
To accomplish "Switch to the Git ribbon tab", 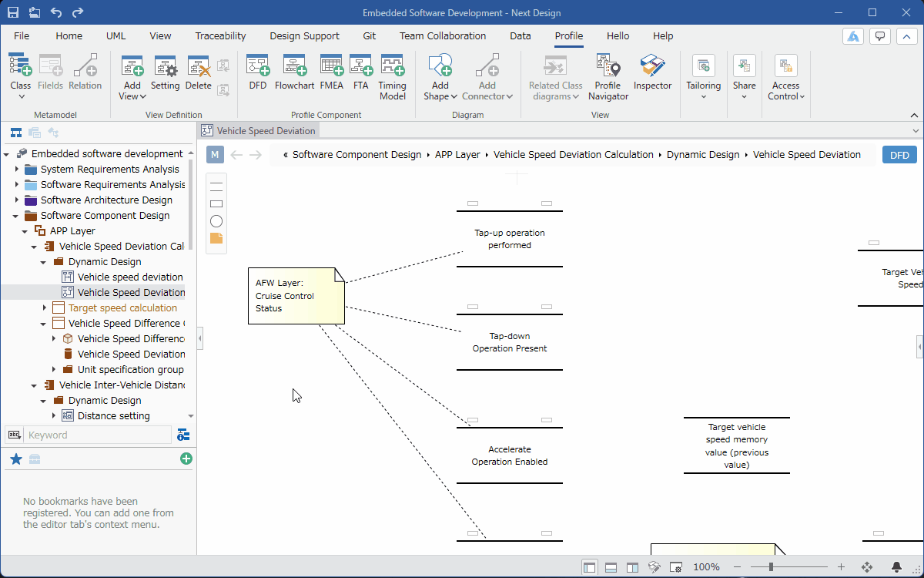I will (x=369, y=35).
